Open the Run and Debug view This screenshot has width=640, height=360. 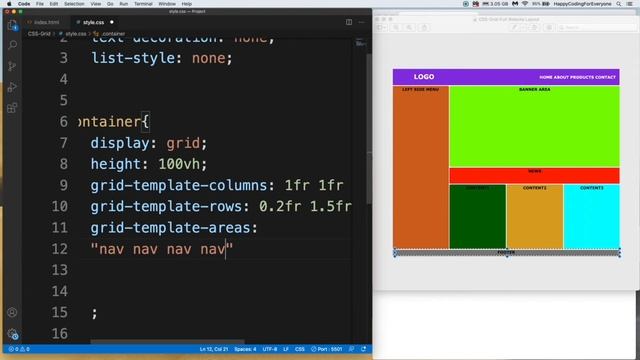[x=12, y=87]
